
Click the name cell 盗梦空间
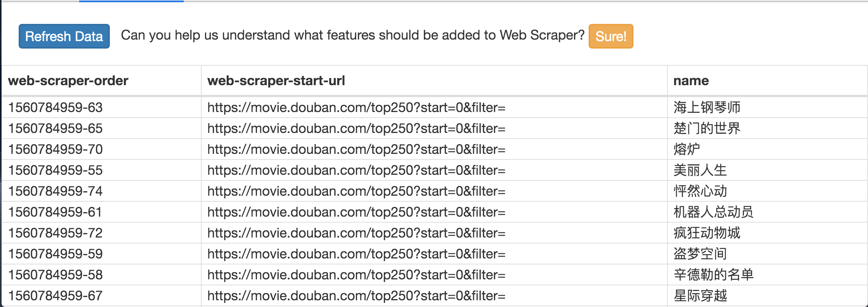coord(700,254)
